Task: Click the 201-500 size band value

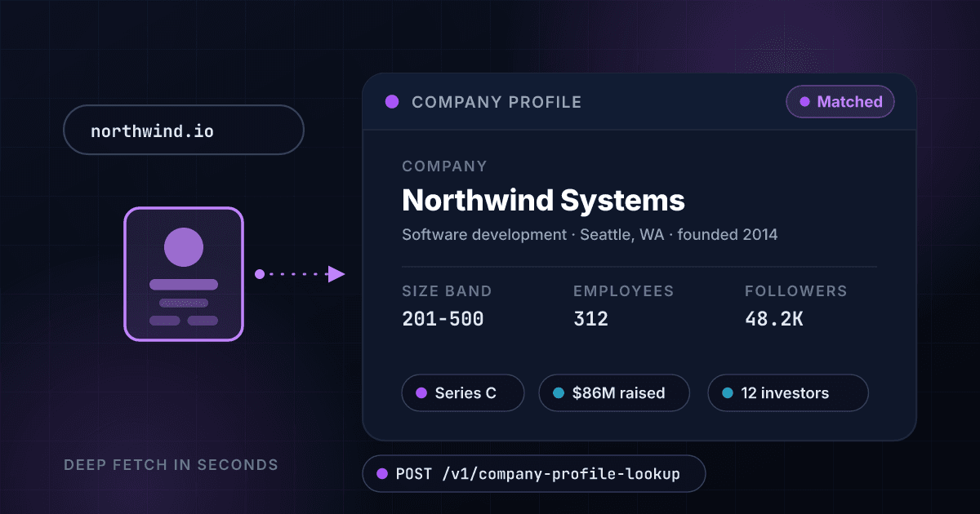Action: pyautogui.click(x=443, y=319)
